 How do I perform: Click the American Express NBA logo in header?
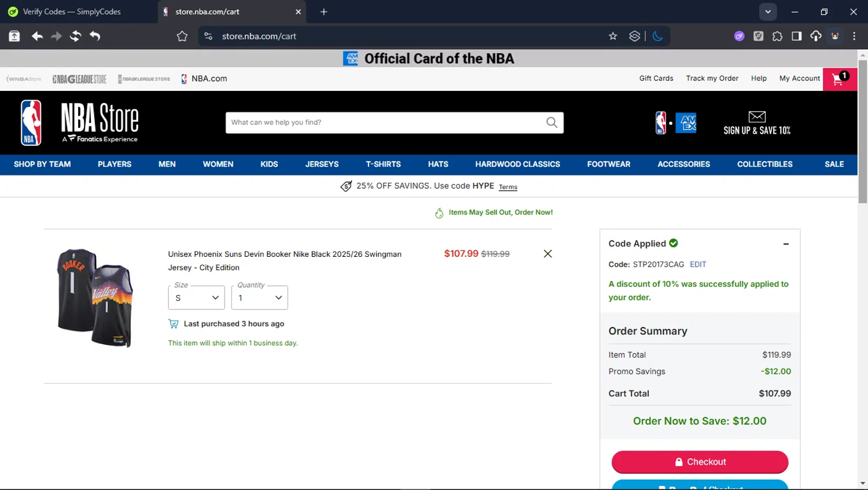(676, 123)
